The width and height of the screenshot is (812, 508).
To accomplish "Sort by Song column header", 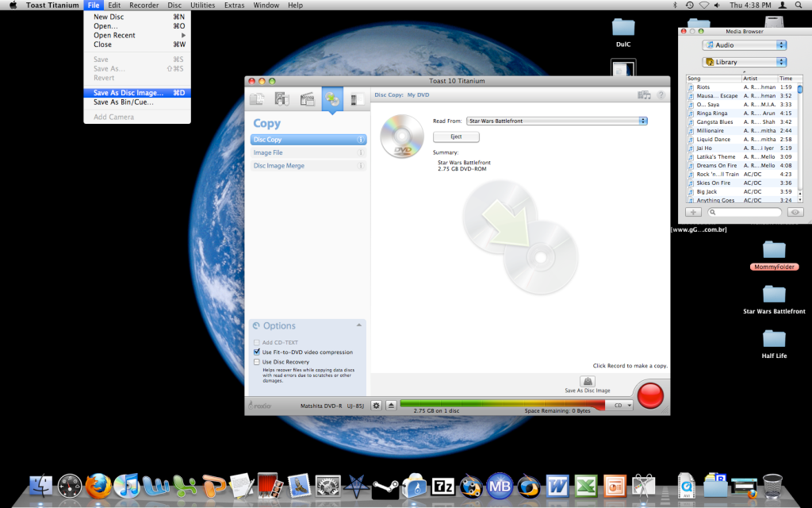I will (x=714, y=79).
